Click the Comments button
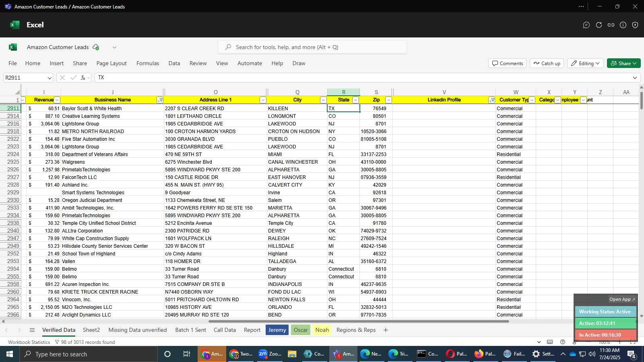The height and width of the screenshot is (362, 644). (x=508, y=63)
